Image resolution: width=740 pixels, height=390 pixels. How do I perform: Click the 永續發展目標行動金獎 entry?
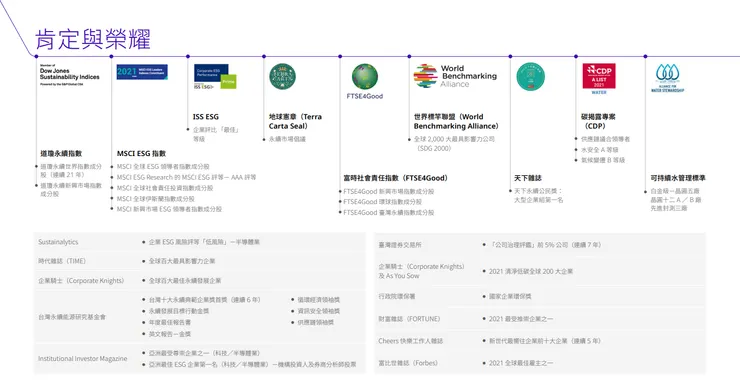178,311
